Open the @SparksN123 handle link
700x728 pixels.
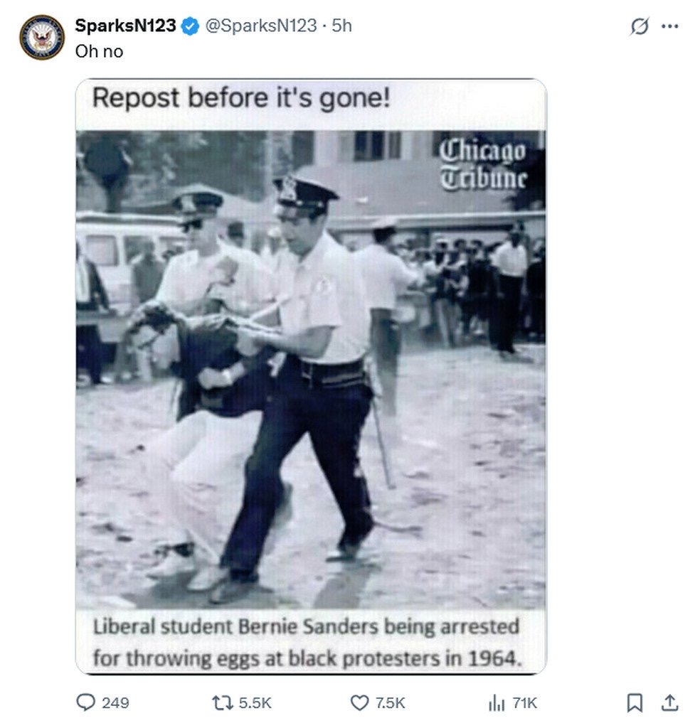[x=261, y=26]
